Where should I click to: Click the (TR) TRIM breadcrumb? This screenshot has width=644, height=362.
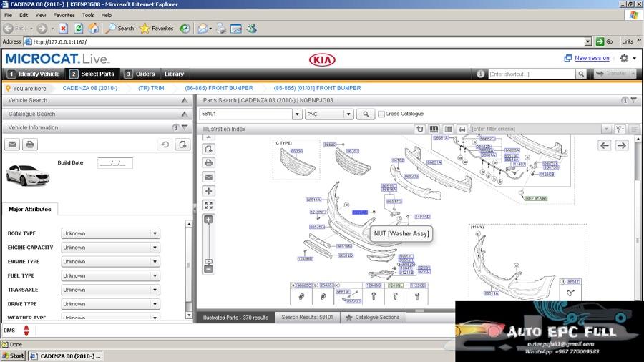(151, 88)
